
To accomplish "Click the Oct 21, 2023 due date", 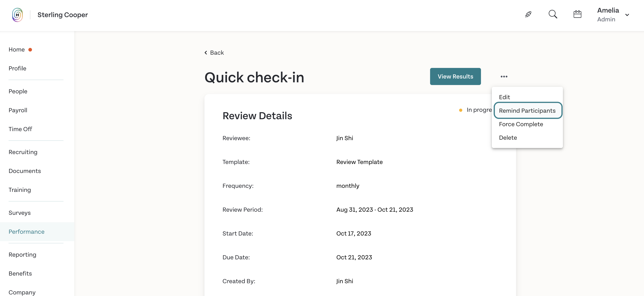I will (354, 257).
